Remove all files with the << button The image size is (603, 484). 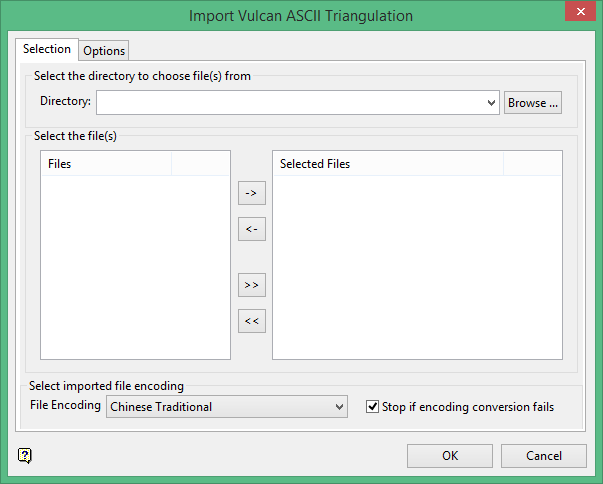tap(252, 321)
